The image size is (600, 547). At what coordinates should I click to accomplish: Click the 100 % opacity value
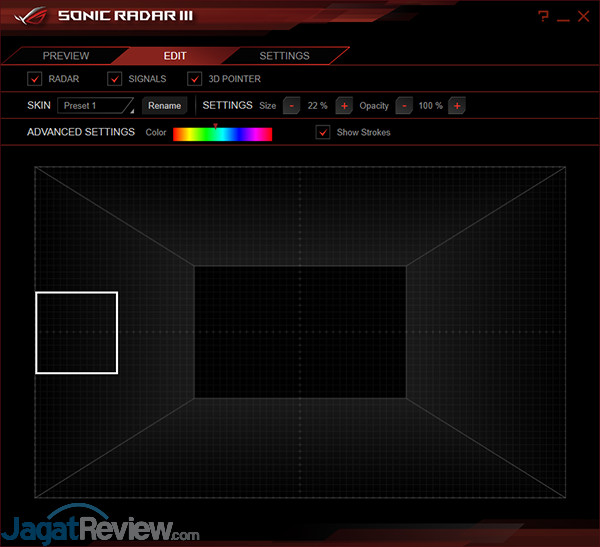point(430,106)
